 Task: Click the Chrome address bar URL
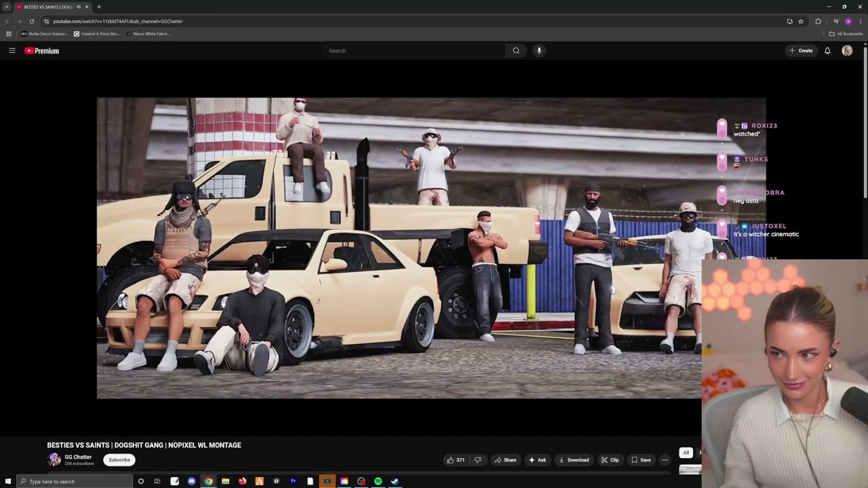click(117, 21)
